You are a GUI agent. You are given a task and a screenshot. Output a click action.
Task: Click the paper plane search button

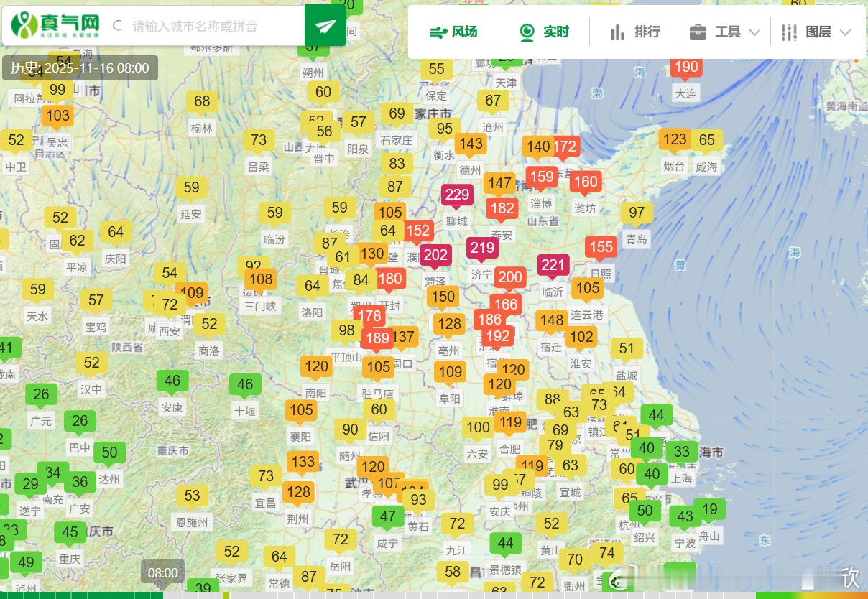tap(325, 26)
